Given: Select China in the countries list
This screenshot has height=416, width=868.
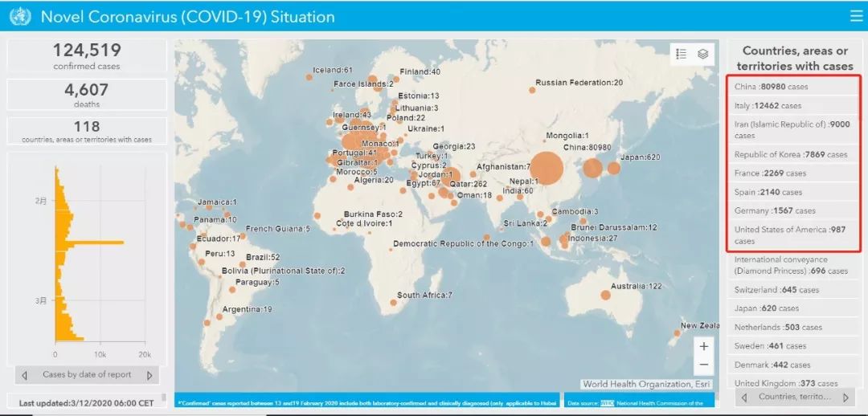Looking at the screenshot, I should (x=792, y=87).
